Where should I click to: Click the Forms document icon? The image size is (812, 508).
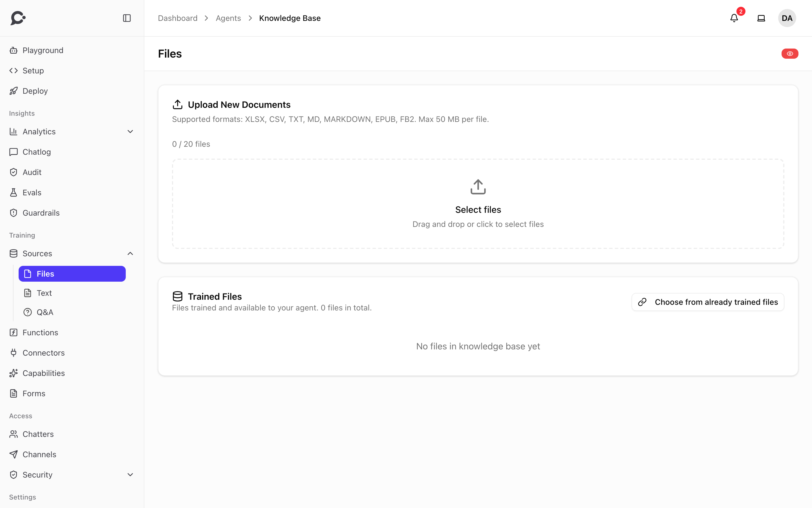(x=14, y=393)
